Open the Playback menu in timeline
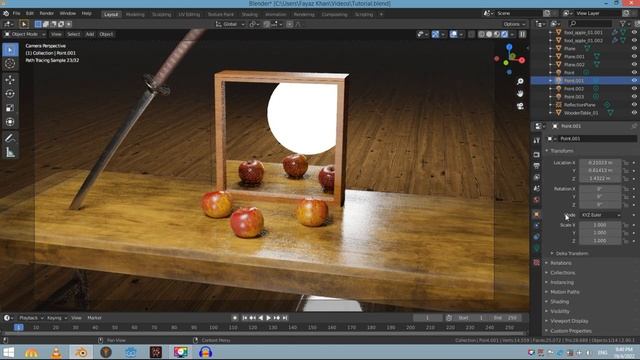The image size is (640, 360). (x=31, y=318)
